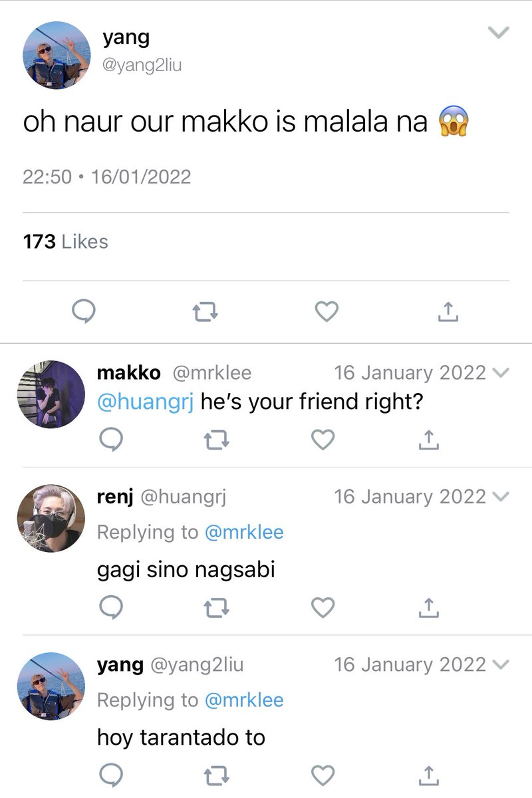The height and width of the screenshot is (798, 532).
Task: Open the @huangrj mention link
Action: coord(146,403)
